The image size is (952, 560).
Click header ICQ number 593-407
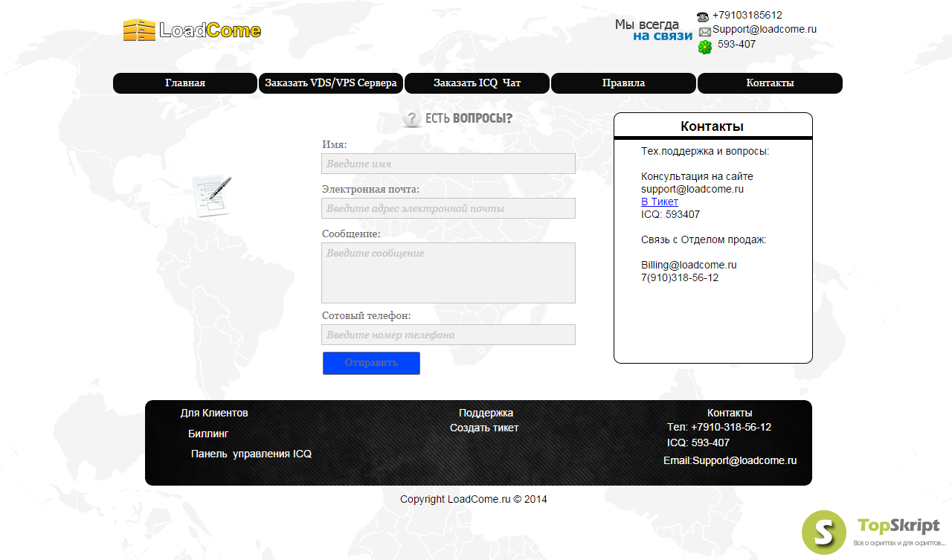(x=736, y=44)
